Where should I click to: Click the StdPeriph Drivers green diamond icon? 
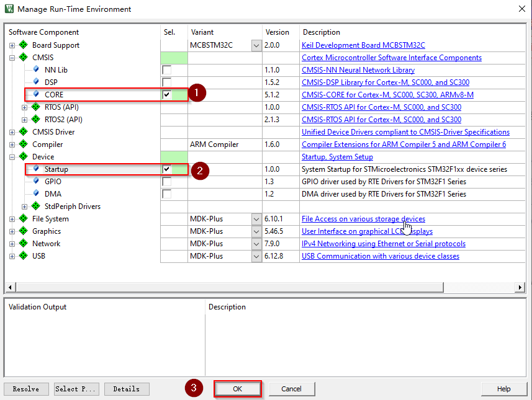click(35, 206)
